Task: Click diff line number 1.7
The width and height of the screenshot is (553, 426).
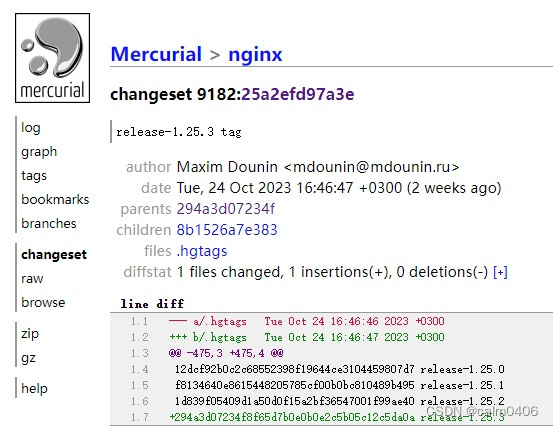Action: click(x=139, y=417)
